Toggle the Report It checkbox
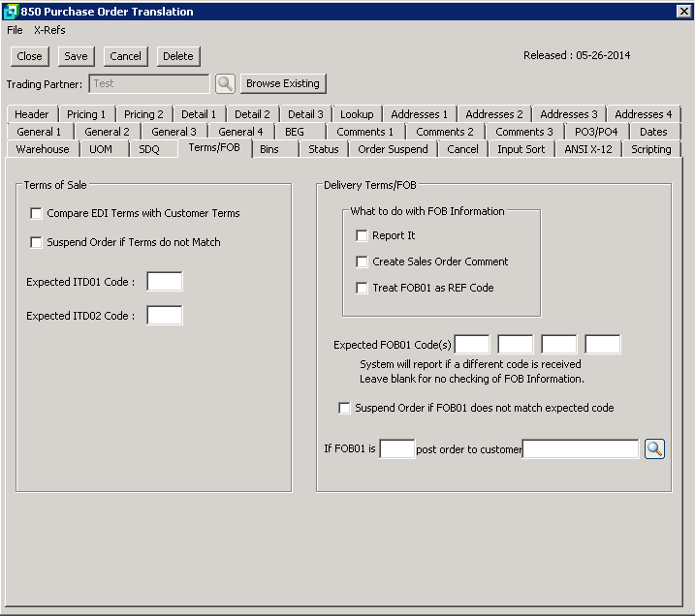This screenshot has height=616, width=695. pyautogui.click(x=362, y=235)
